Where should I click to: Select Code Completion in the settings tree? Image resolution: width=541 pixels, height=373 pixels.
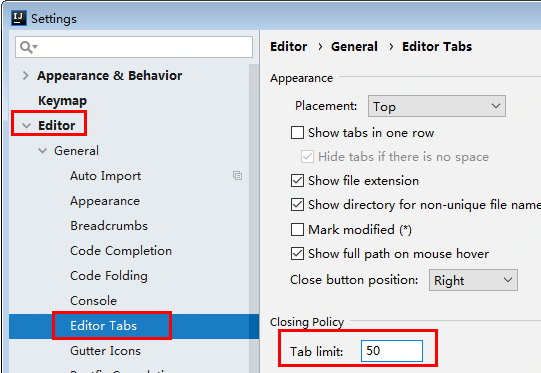coord(121,251)
